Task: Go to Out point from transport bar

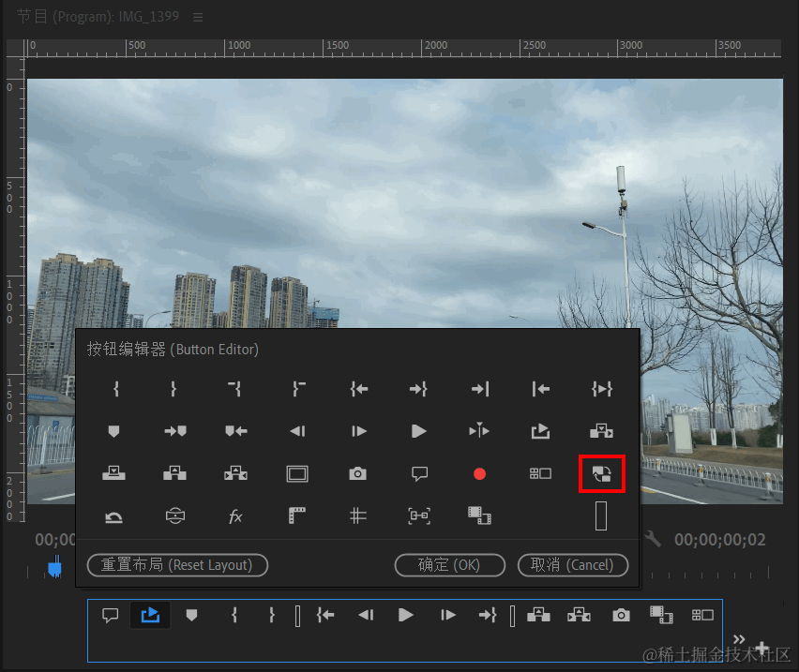Action: point(488,615)
